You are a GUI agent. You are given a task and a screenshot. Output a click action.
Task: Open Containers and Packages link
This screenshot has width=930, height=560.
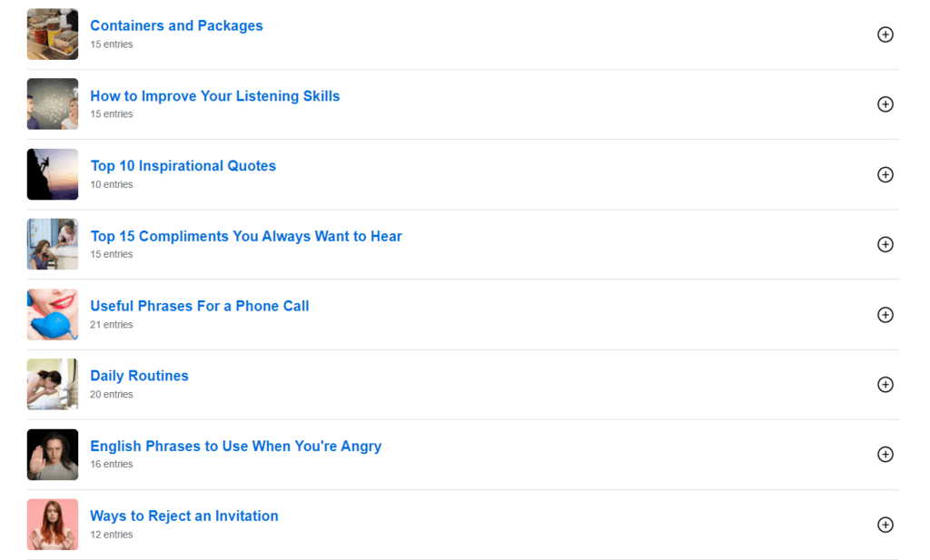(x=176, y=25)
